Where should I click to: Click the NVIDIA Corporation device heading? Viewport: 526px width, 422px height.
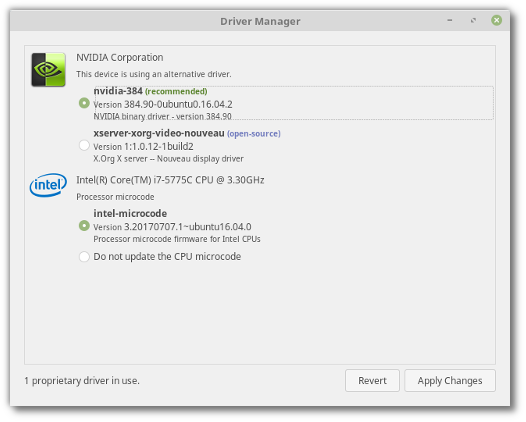(x=120, y=57)
